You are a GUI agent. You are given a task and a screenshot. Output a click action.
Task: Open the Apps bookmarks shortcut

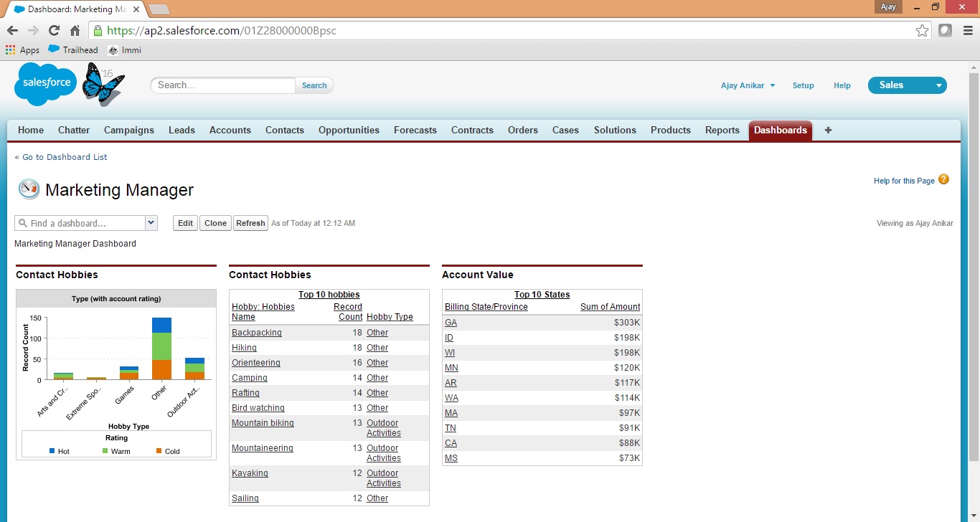coord(22,50)
